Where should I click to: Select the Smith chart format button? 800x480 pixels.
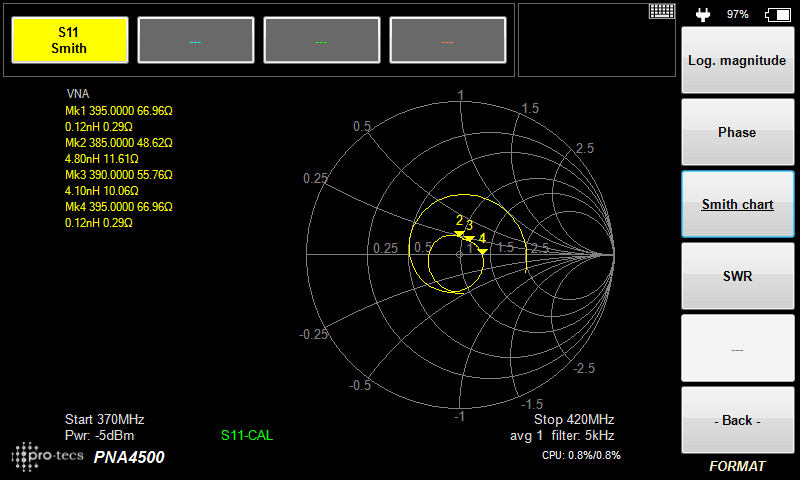pyautogui.click(x=737, y=204)
